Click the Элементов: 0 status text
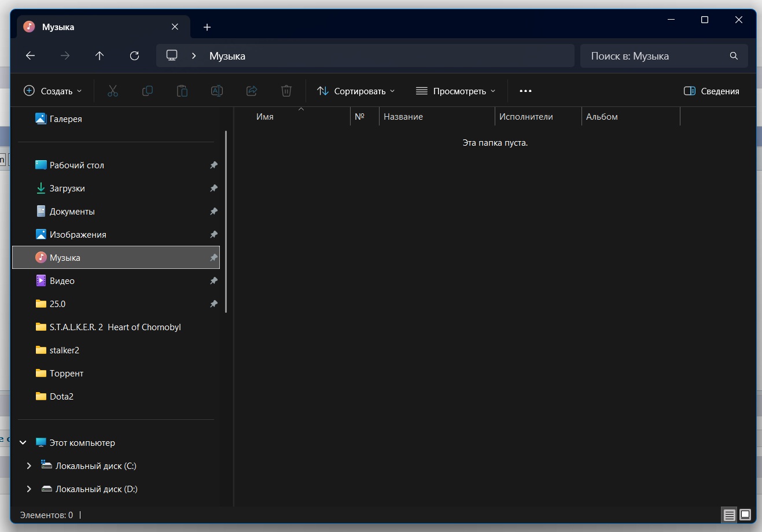Image resolution: width=762 pixels, height=532 pixels. 46,515
